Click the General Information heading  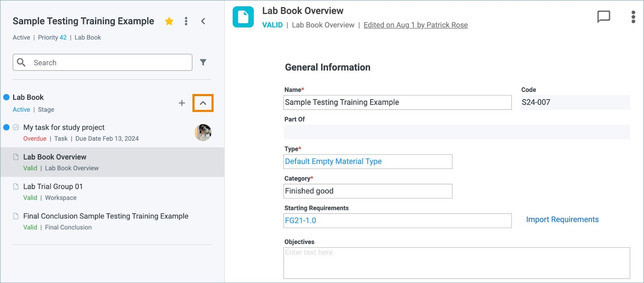pyautogui.click(x=328, y=68)
